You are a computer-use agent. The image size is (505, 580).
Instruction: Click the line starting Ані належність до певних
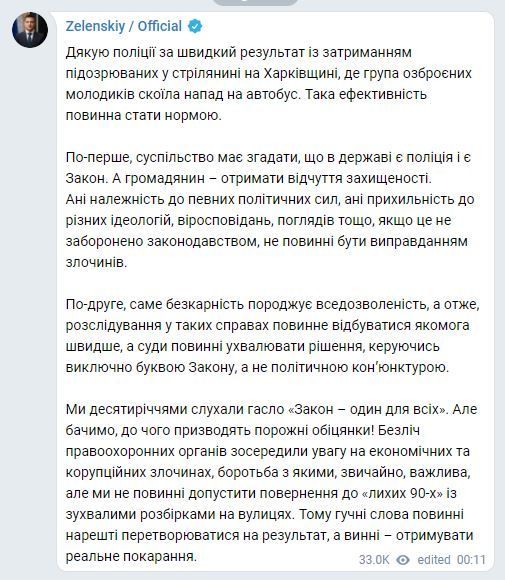point(270,200)
